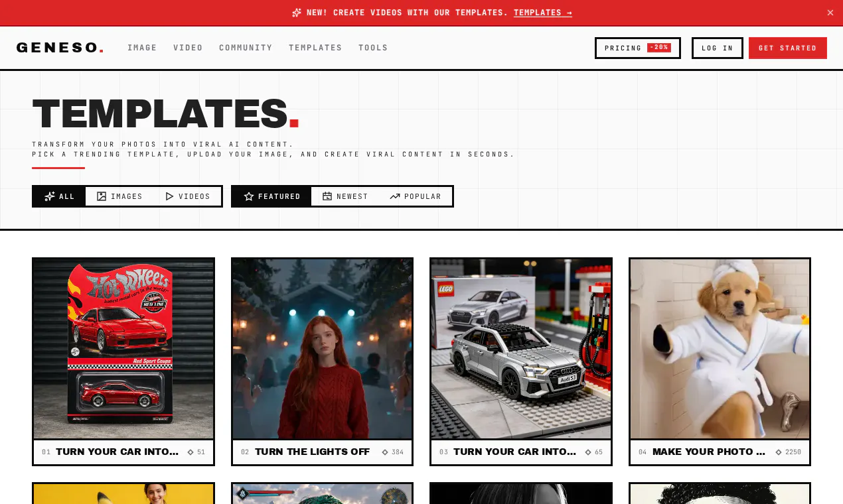Filter templates by Videos
Image resolution: width=843 pixels, height=504 pixels.
(x=188, y=196)
